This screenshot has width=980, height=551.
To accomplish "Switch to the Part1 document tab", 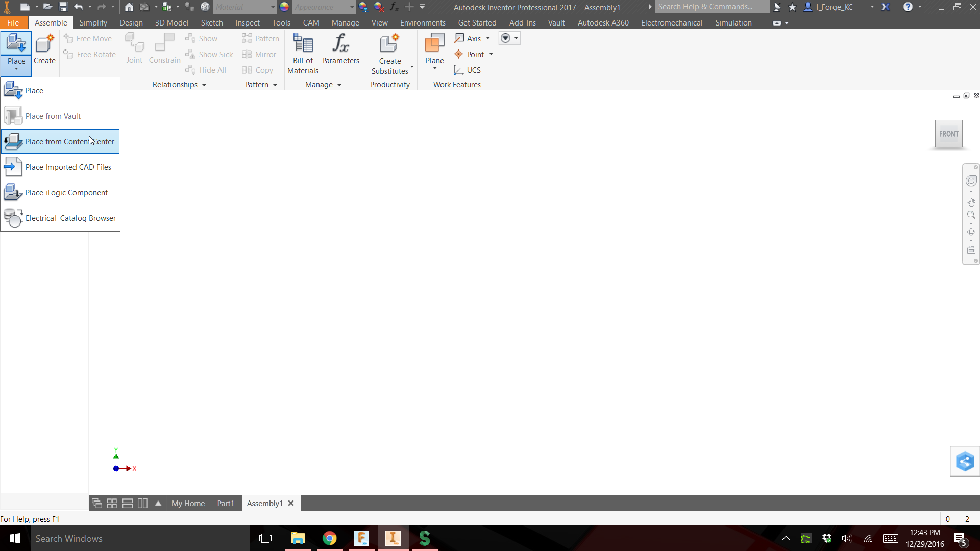I will [225, 503].
